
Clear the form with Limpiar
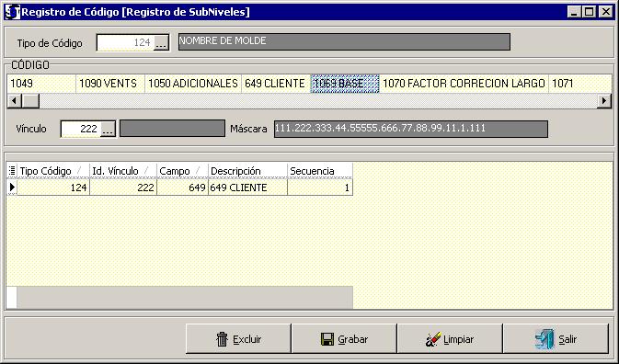click(x=450, y=339)
